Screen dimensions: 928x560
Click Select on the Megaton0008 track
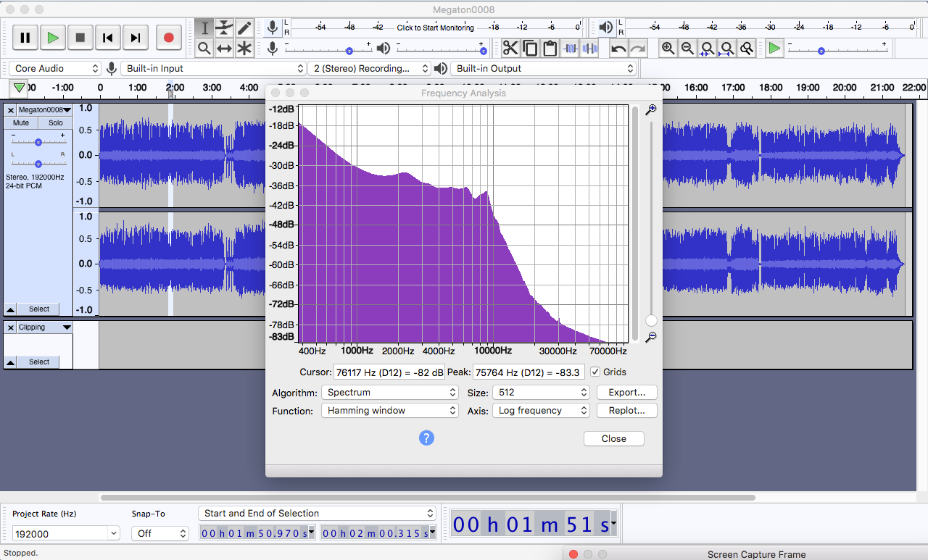(39, 309)
